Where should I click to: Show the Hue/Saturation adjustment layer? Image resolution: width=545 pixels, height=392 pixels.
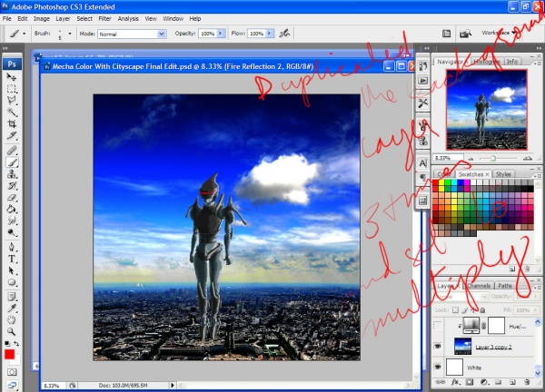point(438,326)
